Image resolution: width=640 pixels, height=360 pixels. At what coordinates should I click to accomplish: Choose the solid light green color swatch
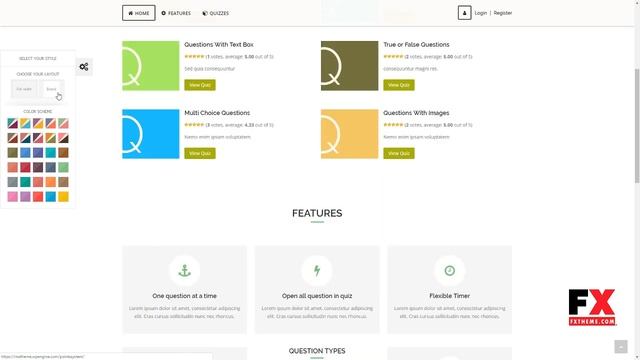click(x=63, y=167)
